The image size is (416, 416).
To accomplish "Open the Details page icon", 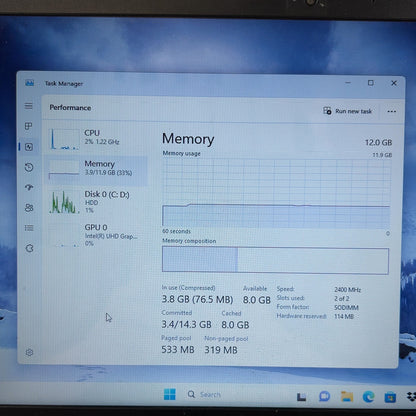I will pos(29,228).
